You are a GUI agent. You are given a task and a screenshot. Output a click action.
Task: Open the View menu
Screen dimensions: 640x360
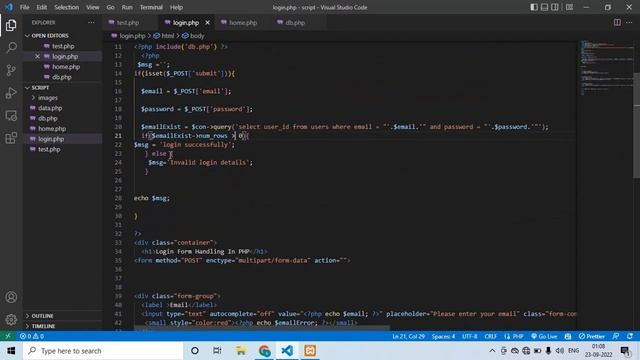tap(93, 7)
